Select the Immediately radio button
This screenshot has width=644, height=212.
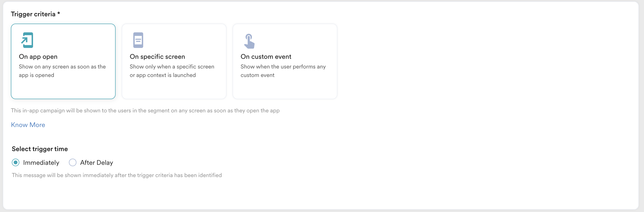pos(16,162)
